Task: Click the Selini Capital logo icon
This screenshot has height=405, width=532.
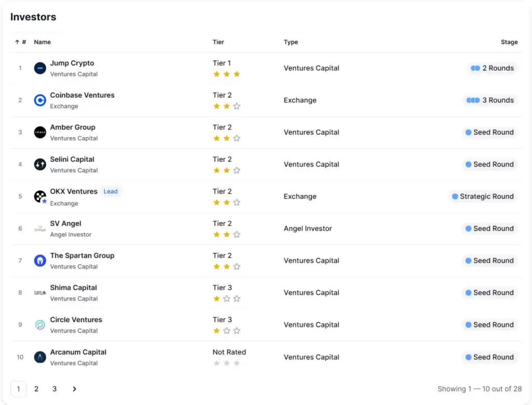Action: [x=40, y=165]
